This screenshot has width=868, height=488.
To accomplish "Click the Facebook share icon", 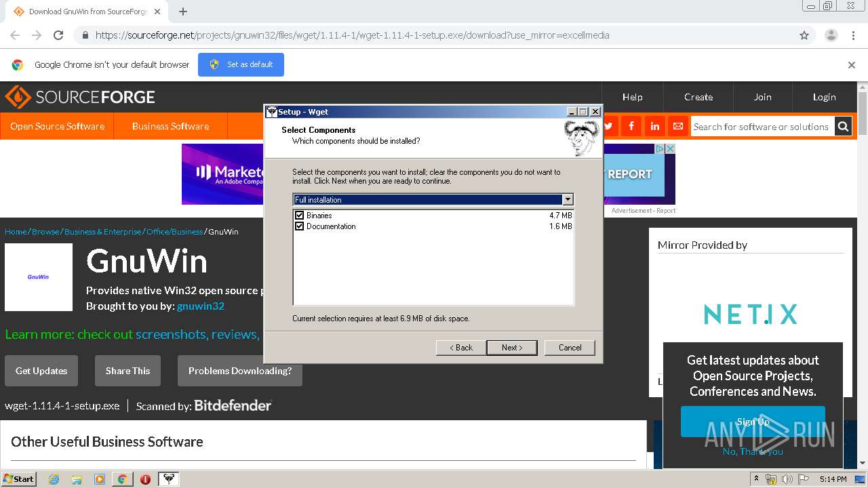I will coord(631,126).
